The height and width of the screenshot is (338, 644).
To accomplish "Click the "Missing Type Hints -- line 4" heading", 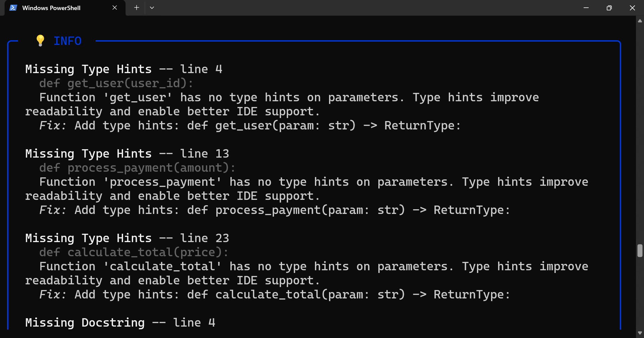I will [124, 69].
